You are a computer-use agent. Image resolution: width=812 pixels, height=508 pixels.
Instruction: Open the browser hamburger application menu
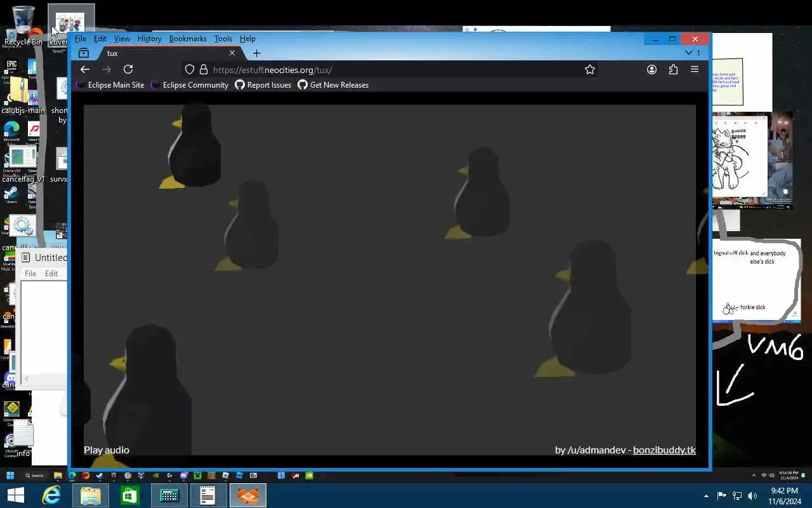[x=695, y=70]
